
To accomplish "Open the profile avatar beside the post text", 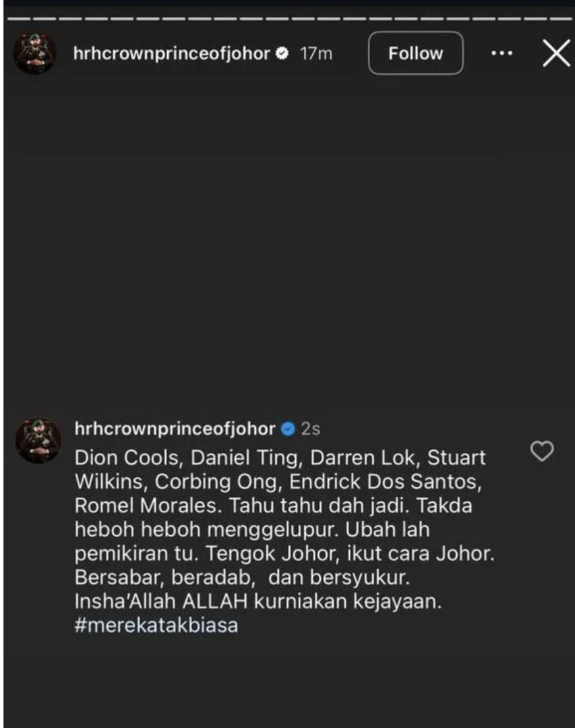I will point(38,439).
